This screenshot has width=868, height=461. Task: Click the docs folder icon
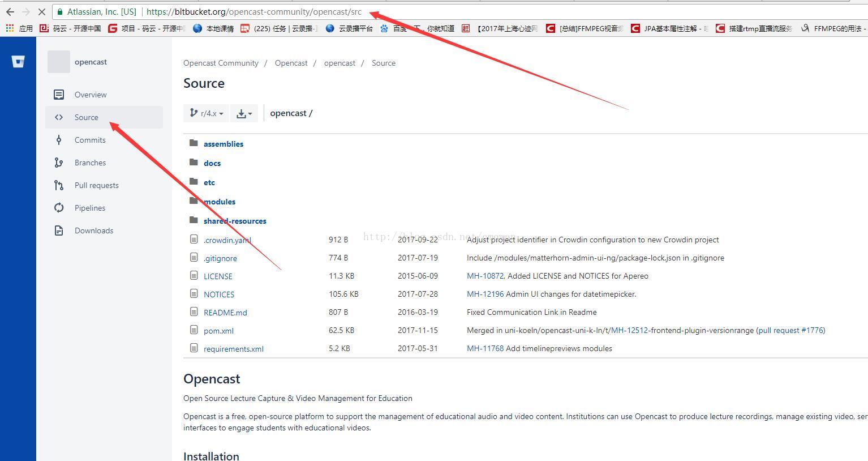194,162
